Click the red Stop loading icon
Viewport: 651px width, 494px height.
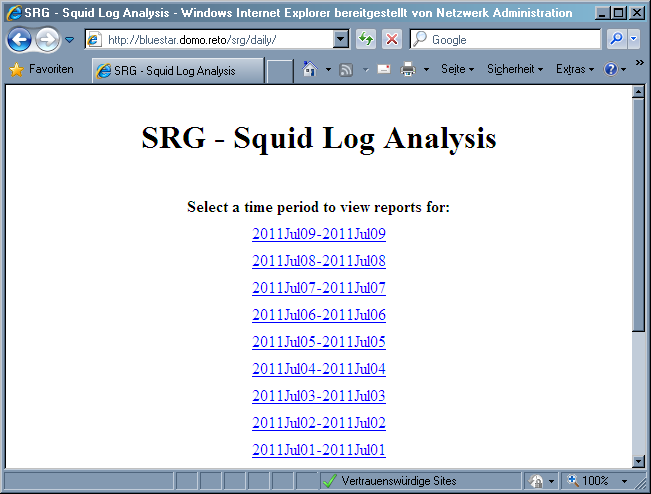(391, 40)
